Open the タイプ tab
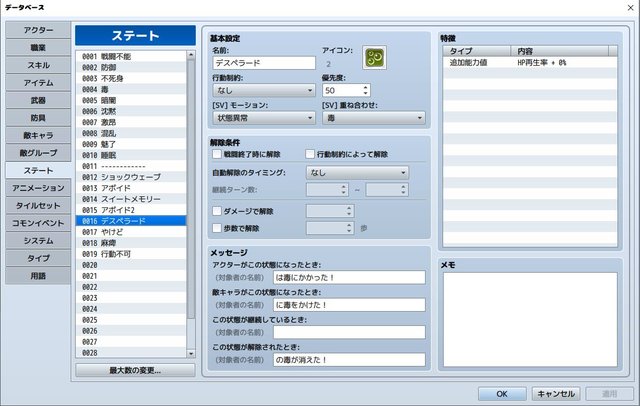Screen dimensions: 640x406 [x=38, y=258]
